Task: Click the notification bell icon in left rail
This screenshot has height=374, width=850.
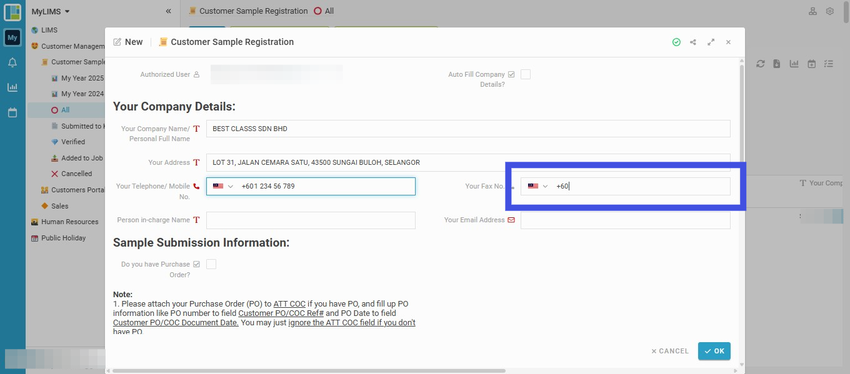Action: click(x=12, y=63)
